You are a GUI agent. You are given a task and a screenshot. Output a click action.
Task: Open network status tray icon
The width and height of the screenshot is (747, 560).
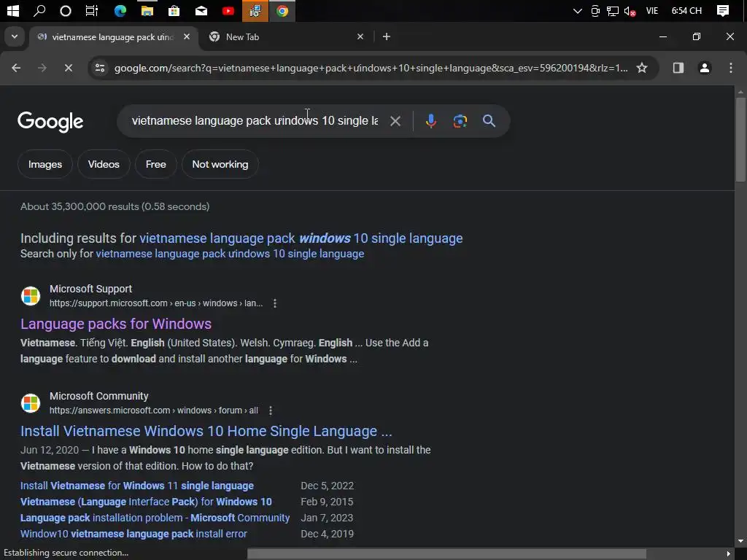pyautogui.click(x=613, y=11)
